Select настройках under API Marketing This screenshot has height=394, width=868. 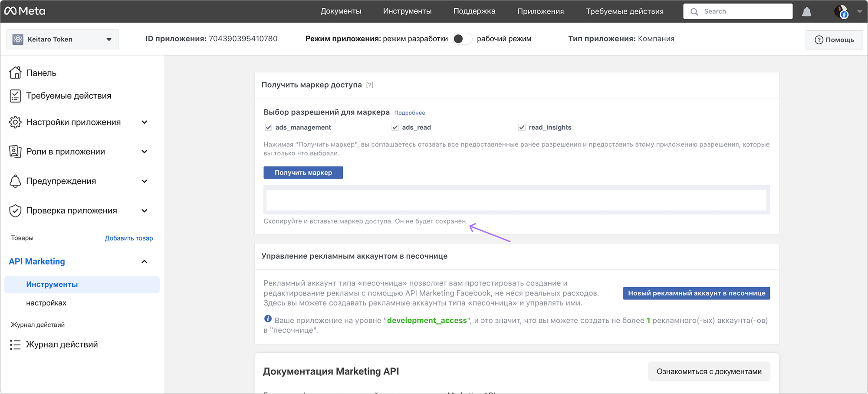pyautogui.click(x=46, y=303)
